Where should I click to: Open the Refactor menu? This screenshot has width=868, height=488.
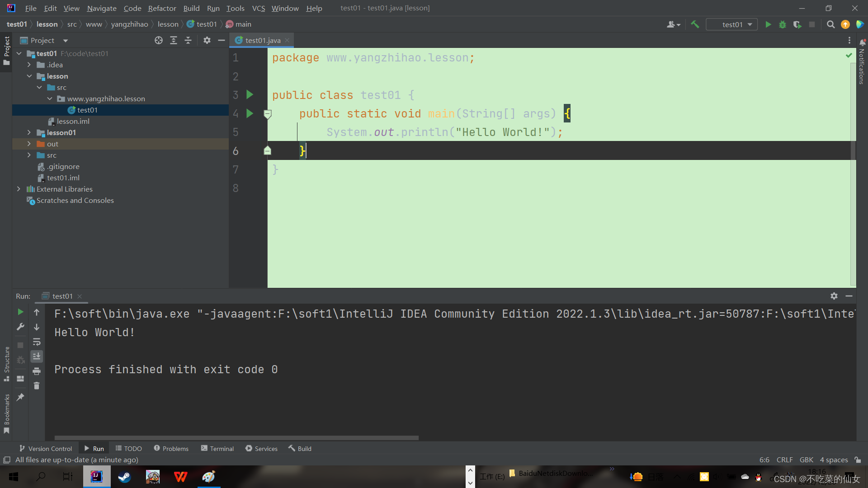pyautogui.click(x=162, y=8)
